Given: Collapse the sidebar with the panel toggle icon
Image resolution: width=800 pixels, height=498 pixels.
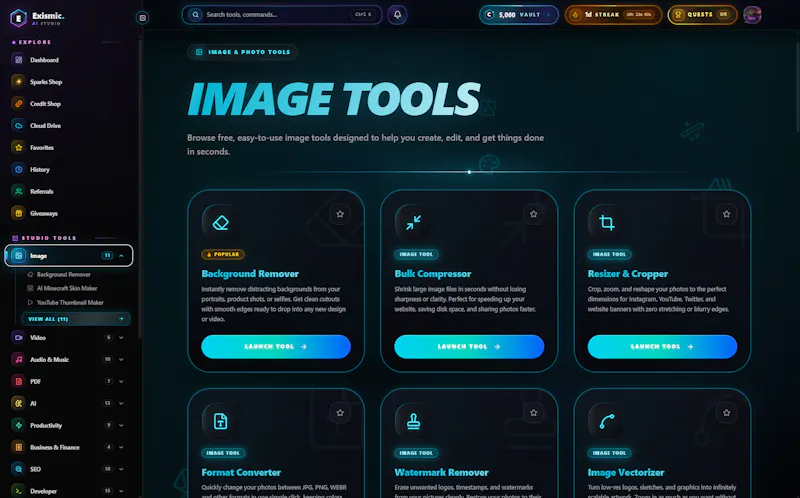Looking at the screenshot, I should (142, 18).
